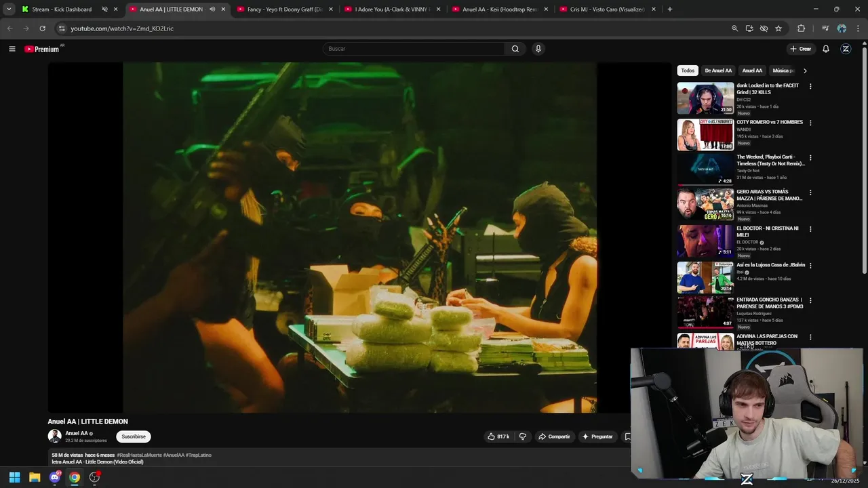This screenshot has width=868, height=488.
Task: Open the account avatar menu
Action: click(846, 49)
